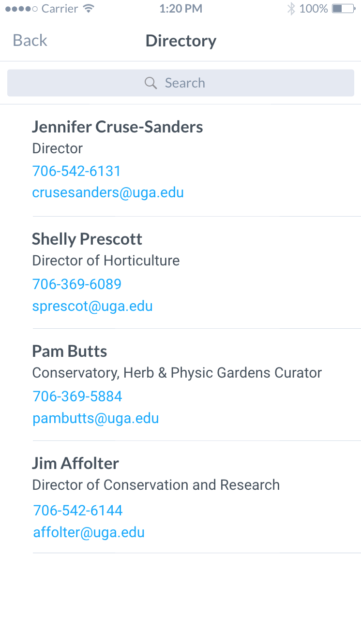Tap the clock in the status bar

coord(180,9)
